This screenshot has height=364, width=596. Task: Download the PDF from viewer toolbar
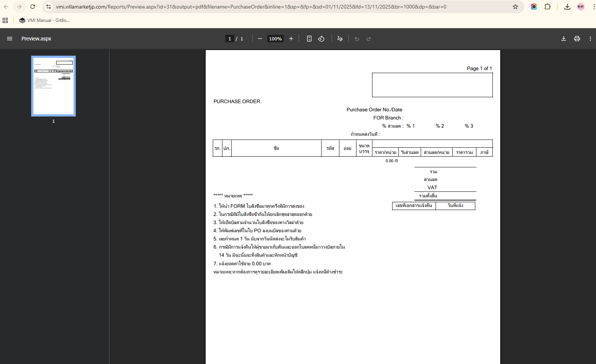[563, 39]
